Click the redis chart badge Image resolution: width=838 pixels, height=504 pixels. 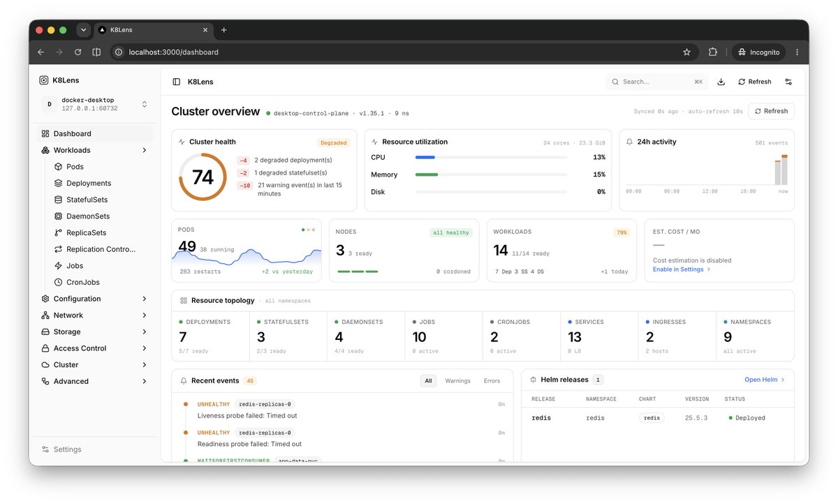pyautogui.click(x=652, y=418)
